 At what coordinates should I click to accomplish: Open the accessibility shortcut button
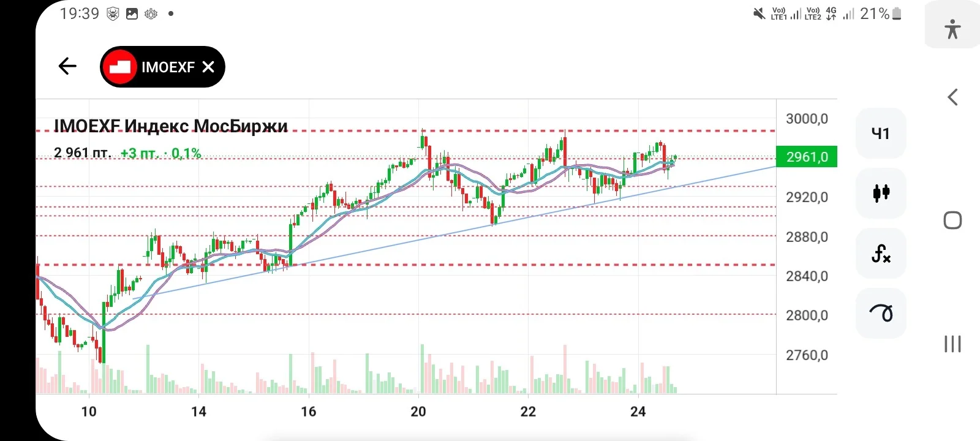coord(952,28)
